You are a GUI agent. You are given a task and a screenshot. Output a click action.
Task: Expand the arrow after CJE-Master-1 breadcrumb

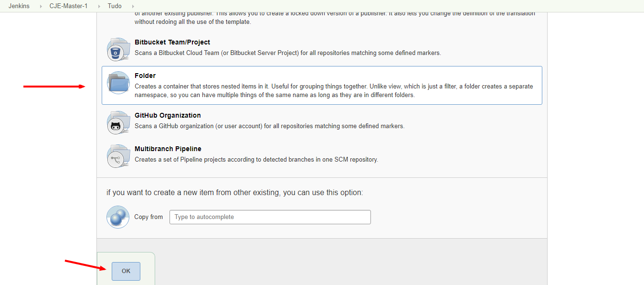99,6
